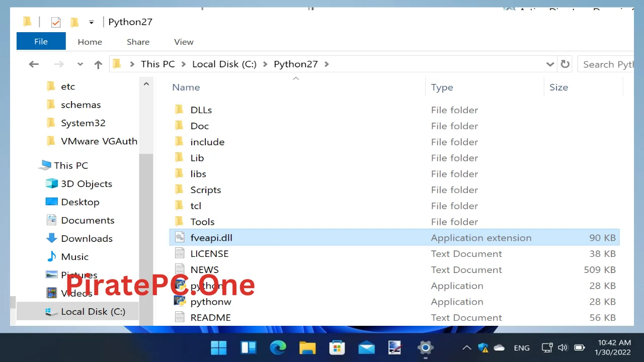Open the View ribbon tab
Image resolution: width=644 pixels, height=362 pixels.
(x=184, y=42)
